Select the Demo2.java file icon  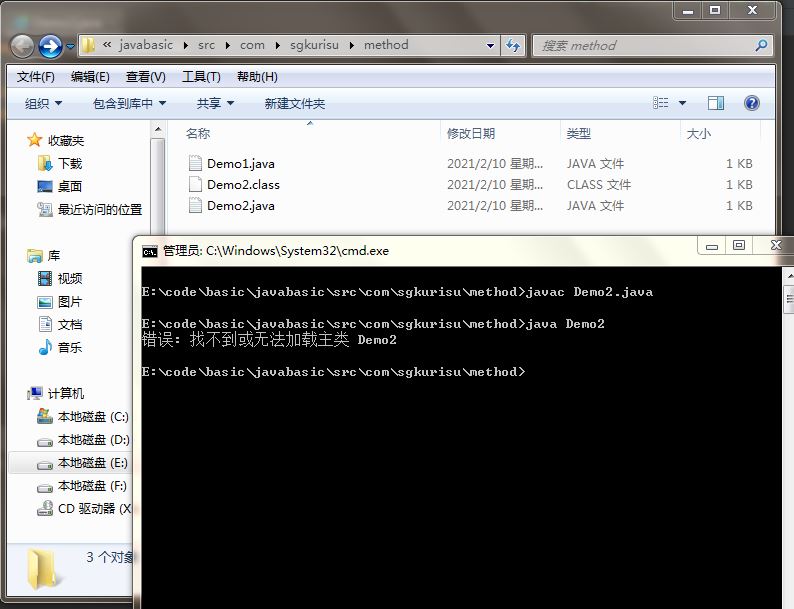click(195, 205)
